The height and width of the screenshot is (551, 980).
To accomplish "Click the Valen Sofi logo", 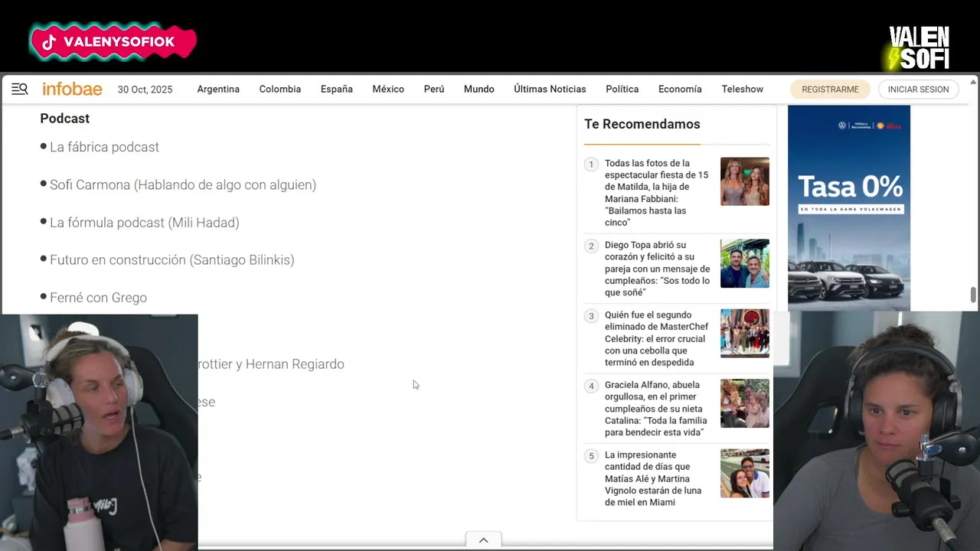I will tap(919, 47).
